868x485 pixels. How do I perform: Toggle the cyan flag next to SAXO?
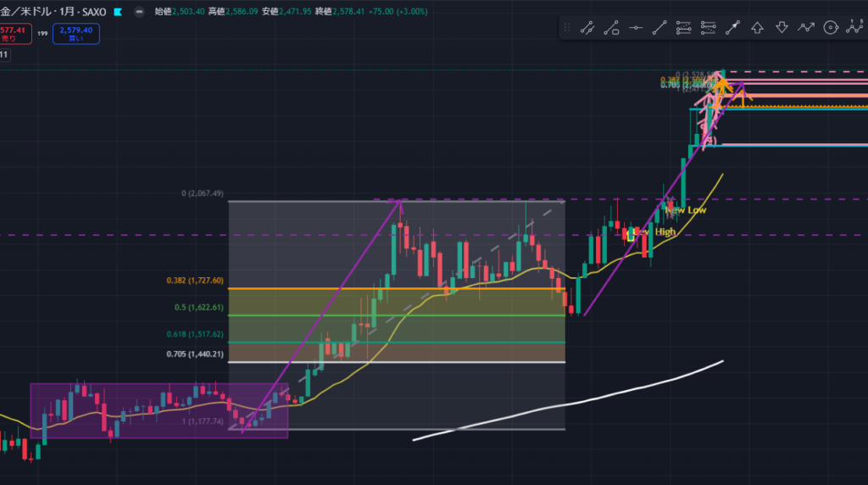point(118,12)
